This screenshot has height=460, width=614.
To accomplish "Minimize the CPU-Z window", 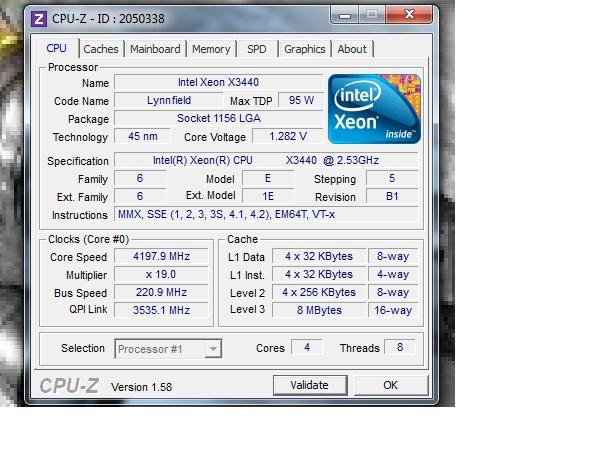I will click(x=345, y=15).
